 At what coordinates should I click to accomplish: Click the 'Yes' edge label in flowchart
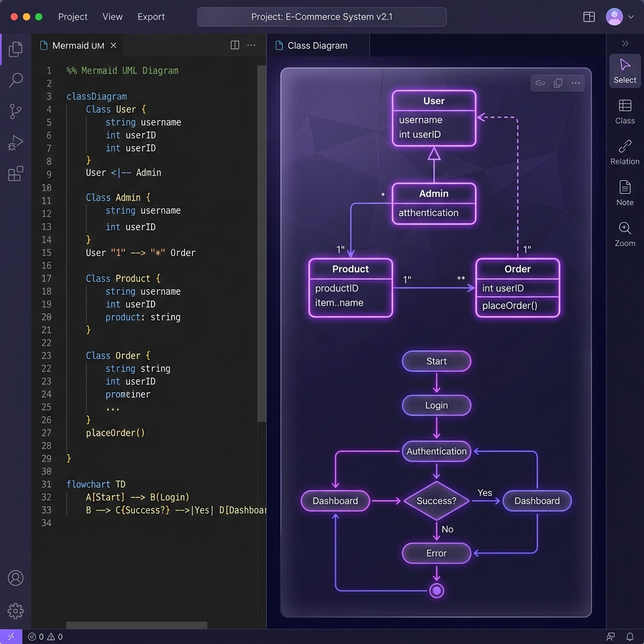485,492
